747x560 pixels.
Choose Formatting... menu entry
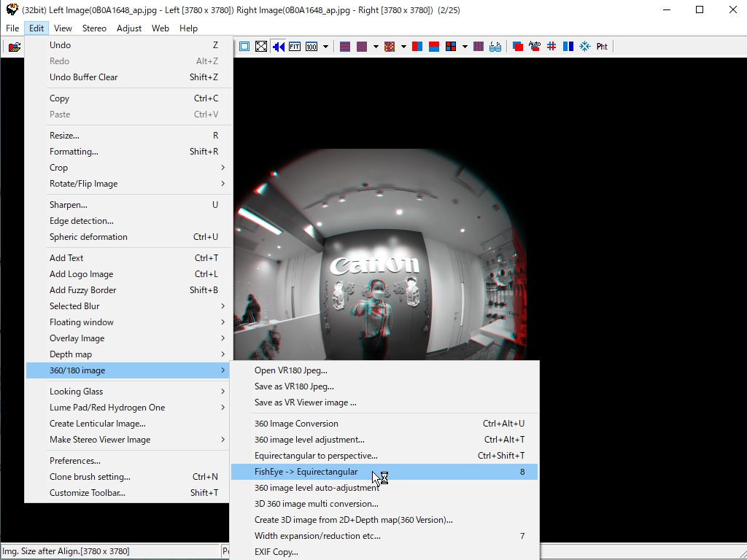128,152
